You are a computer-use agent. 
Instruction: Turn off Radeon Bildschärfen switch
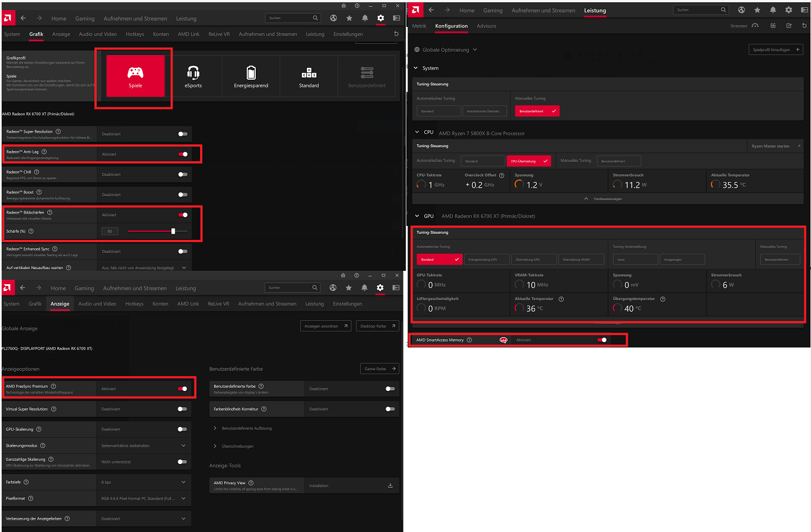[183, 215]
